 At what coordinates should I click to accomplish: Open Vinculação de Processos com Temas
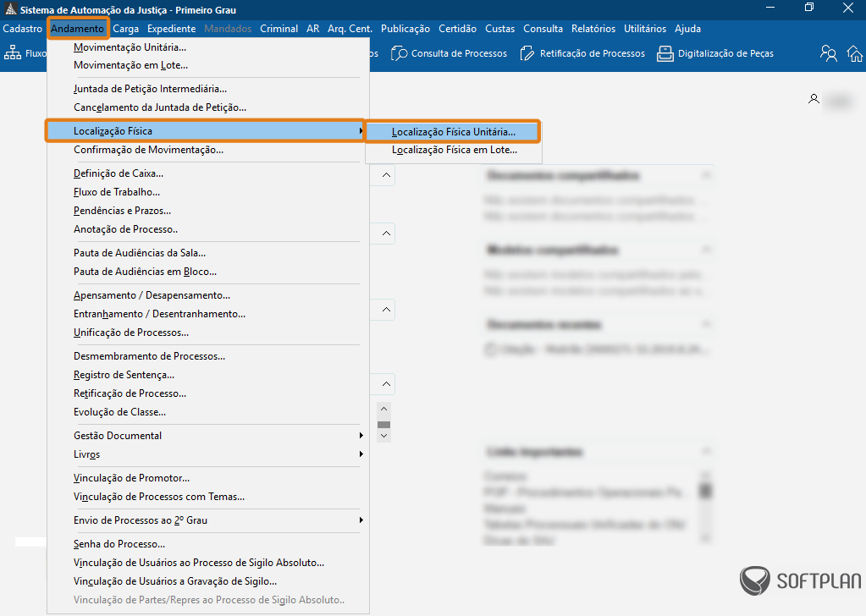(x=208, y=497)
